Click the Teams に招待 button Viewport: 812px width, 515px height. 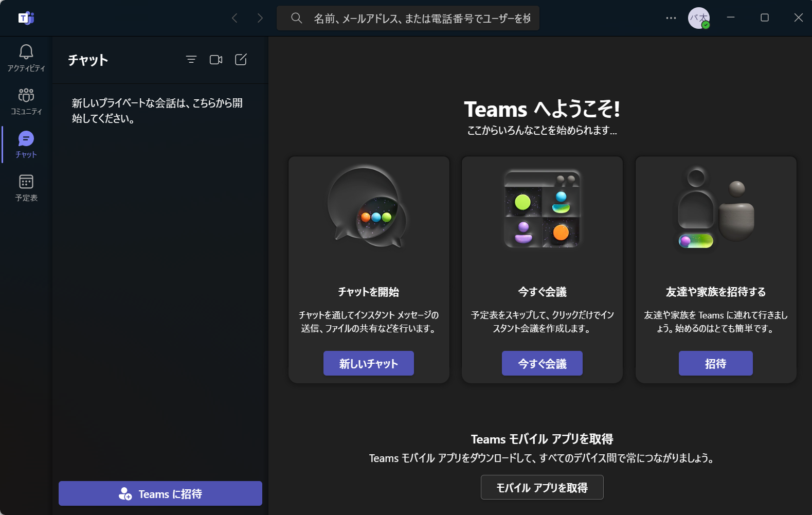[x=160, y=493]
